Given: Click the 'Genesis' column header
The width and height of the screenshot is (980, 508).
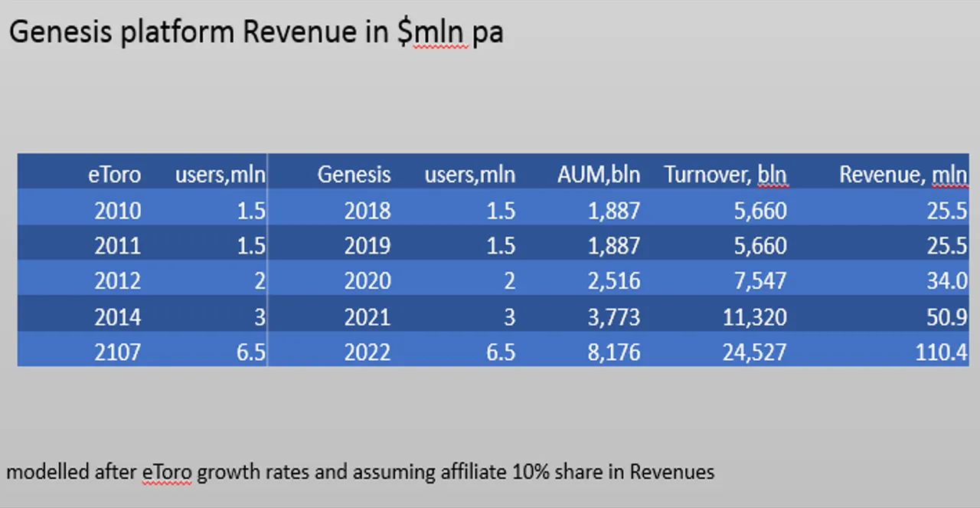Looking at the screenshot, I should coord(354,175).
